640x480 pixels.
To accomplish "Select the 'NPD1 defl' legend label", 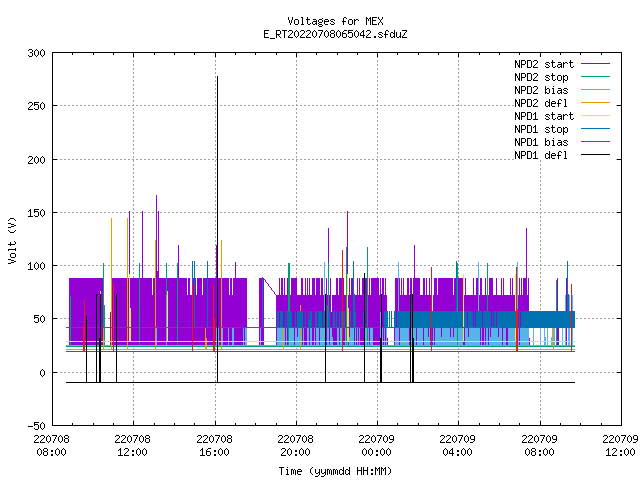I will click(541, 155).
